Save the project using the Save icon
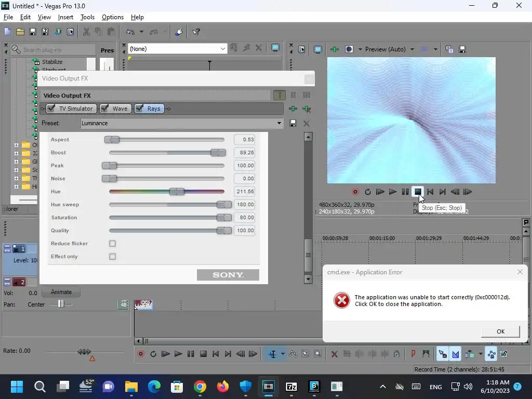This screenshot has height=399, width=532. (33, 32)
